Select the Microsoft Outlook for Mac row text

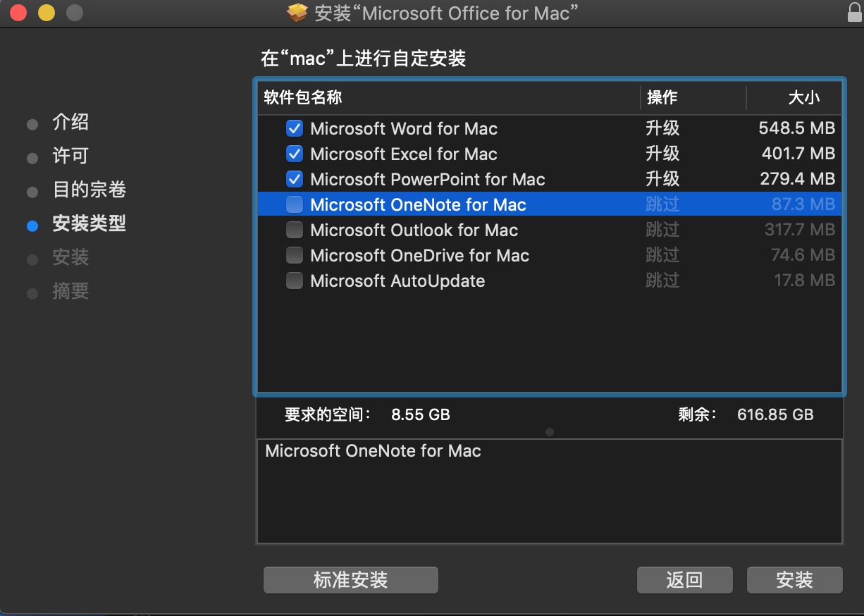click(414, 230)
